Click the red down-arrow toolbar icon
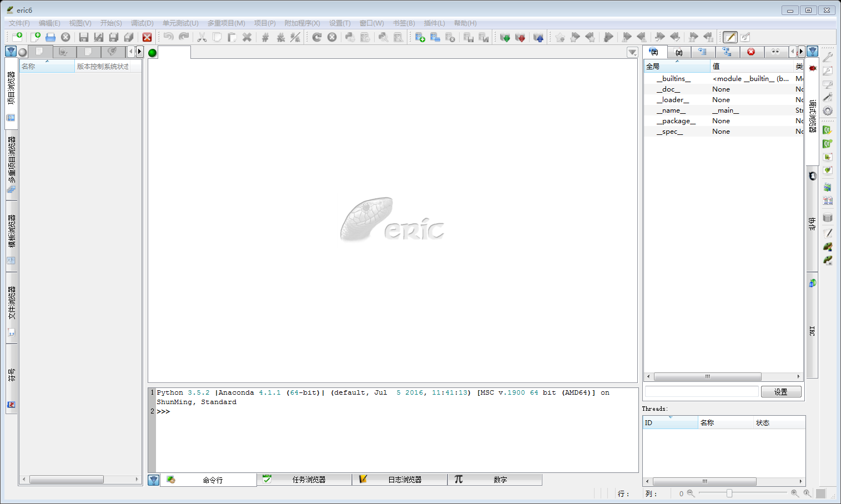This screenshot has height=504, width=841. pyautogui.click(x=520, y=37)
